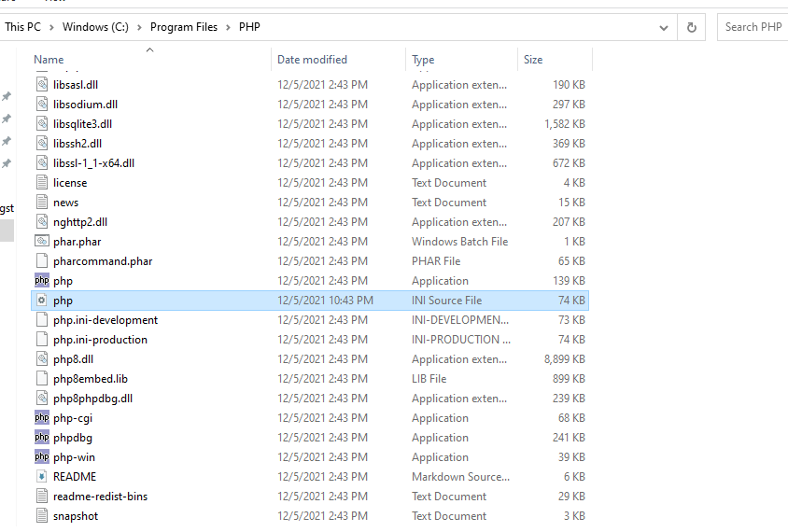Click the 1,582 KB size cell

[x=564, y=123]
